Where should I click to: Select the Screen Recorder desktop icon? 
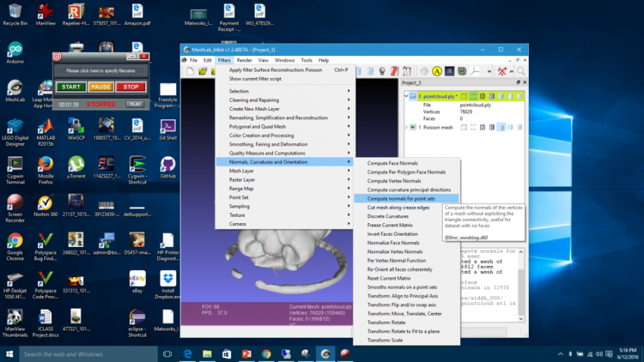15,209
